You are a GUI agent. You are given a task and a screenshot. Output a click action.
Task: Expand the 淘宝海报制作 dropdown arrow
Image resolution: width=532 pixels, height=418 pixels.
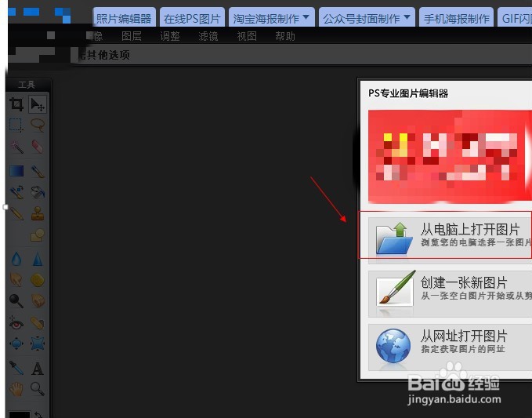306,16
